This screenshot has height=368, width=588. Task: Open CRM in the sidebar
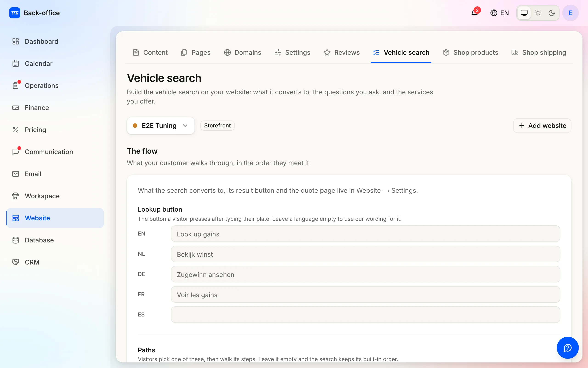pyautogui.click(x=55, y=262)
